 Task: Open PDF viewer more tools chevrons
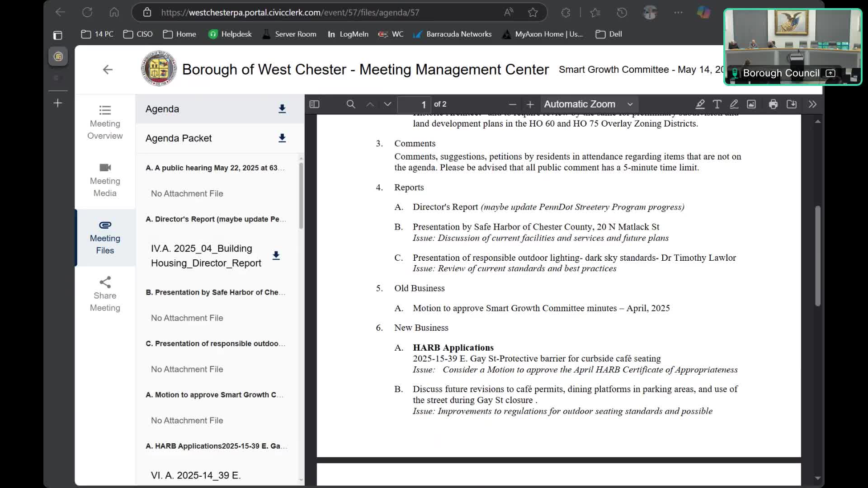(812, 104)
